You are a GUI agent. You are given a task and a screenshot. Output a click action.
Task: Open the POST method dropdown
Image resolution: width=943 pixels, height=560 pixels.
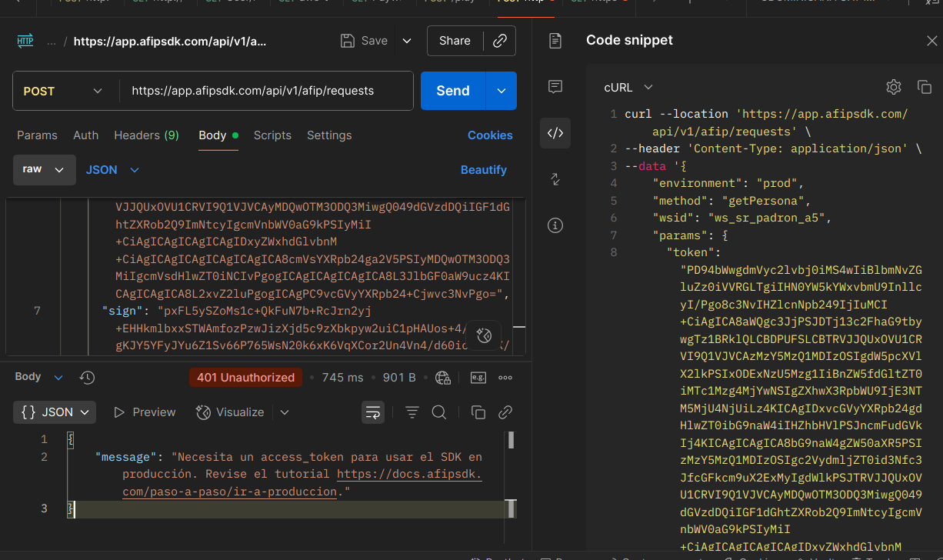(x=63, y=91)
